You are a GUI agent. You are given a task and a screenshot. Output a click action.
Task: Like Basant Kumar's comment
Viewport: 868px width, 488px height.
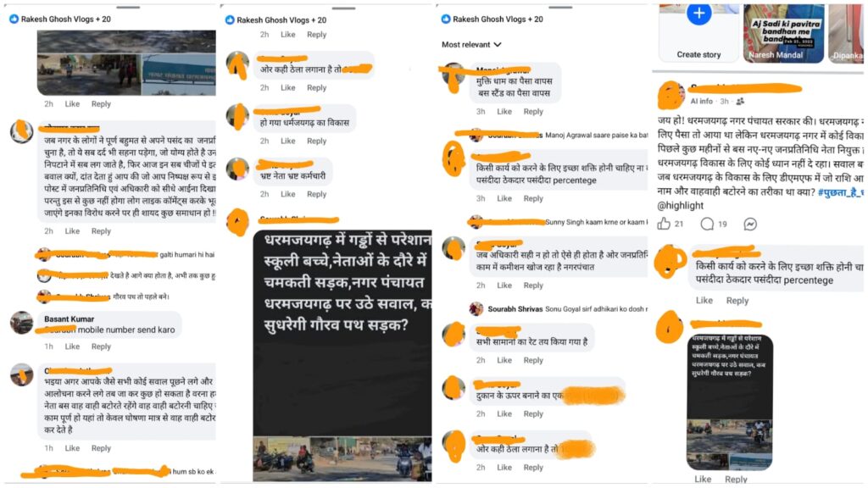[72, 347]
